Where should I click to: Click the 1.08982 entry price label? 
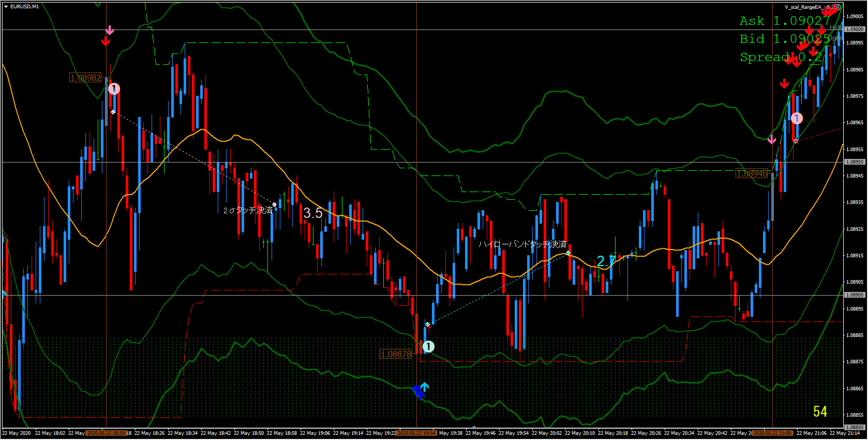click(86, 78)
